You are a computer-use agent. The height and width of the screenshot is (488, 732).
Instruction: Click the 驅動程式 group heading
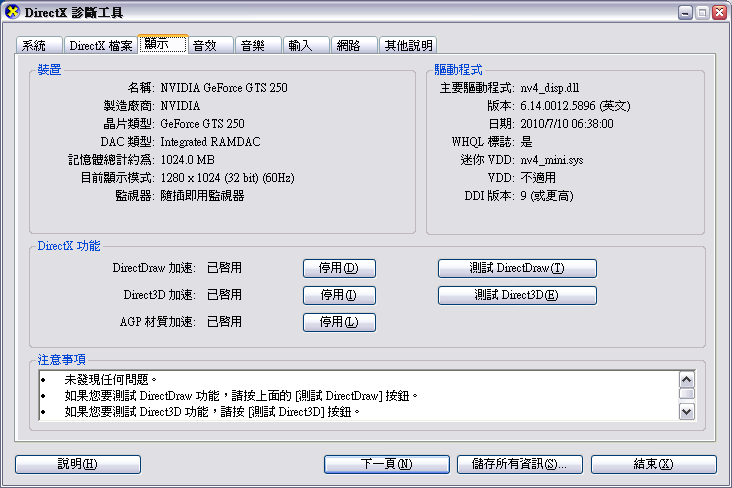coord(458,70)
